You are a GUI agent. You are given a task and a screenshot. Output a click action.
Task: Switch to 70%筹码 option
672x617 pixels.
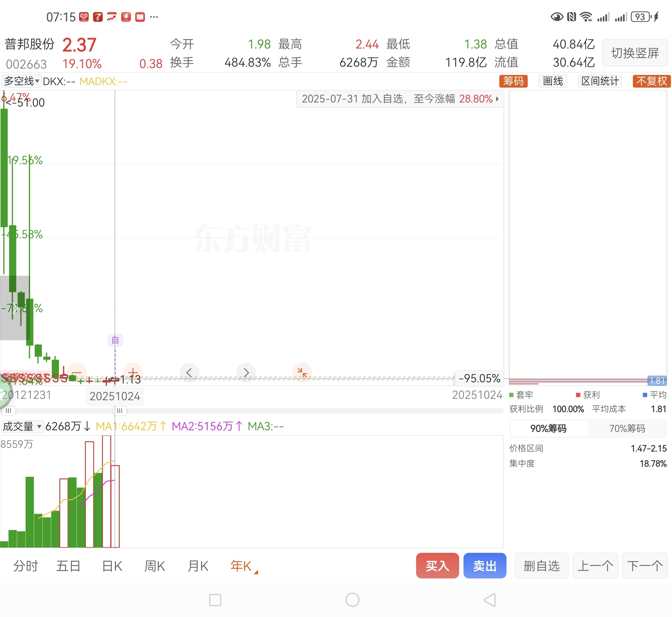(x=627, y=428)
